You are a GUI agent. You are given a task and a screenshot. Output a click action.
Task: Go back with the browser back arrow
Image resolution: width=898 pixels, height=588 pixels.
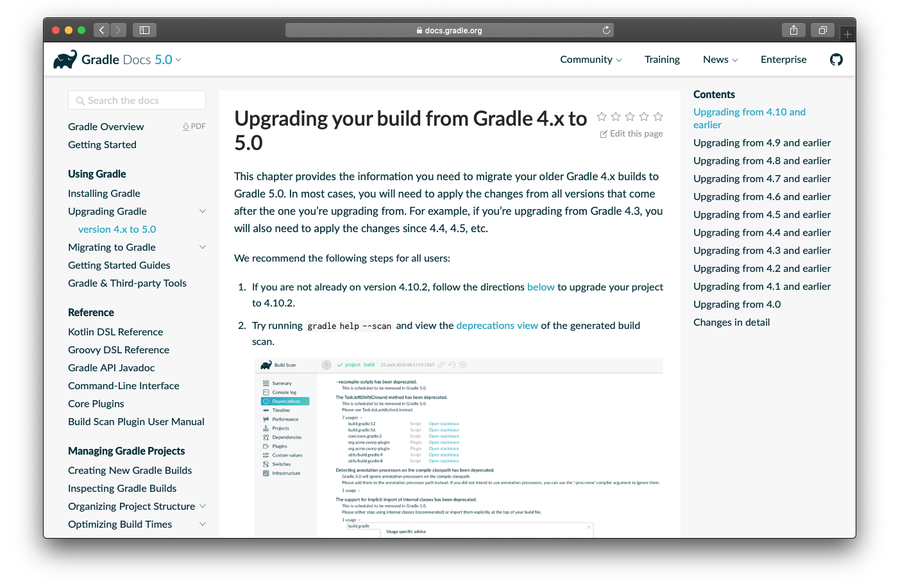click(102, 30)
